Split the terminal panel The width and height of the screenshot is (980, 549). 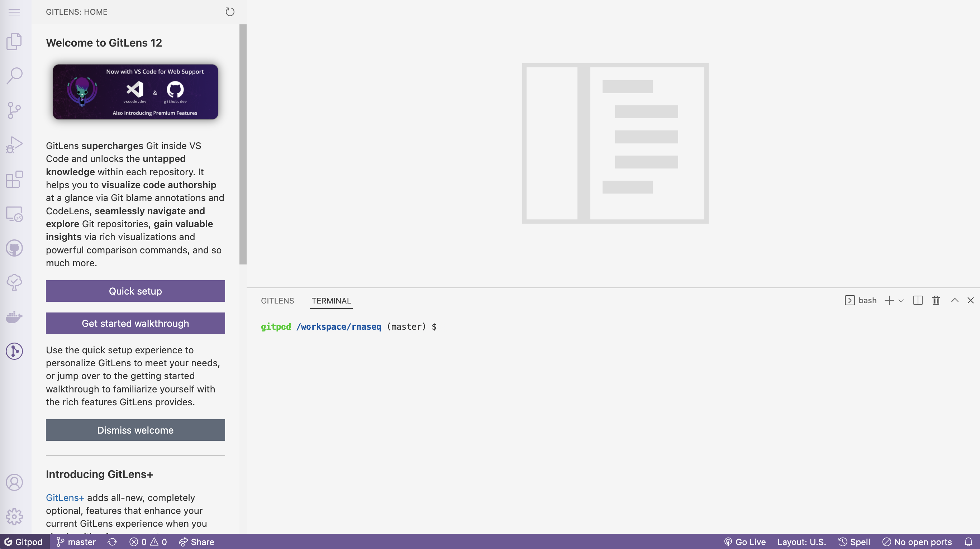pos(918,301)
